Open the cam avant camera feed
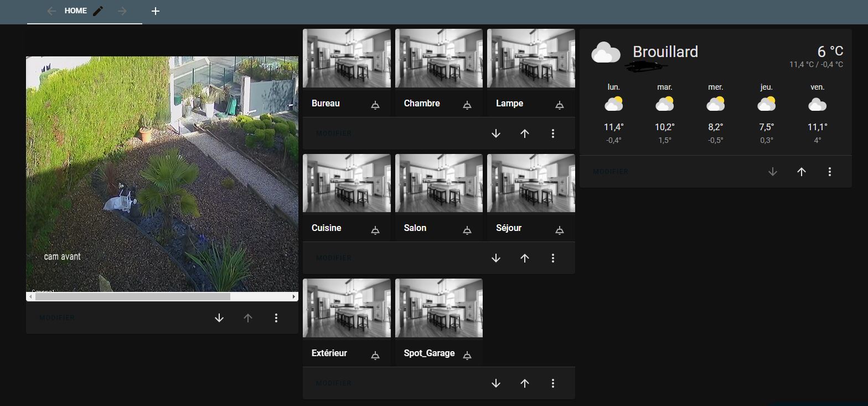 pos(162,174)
